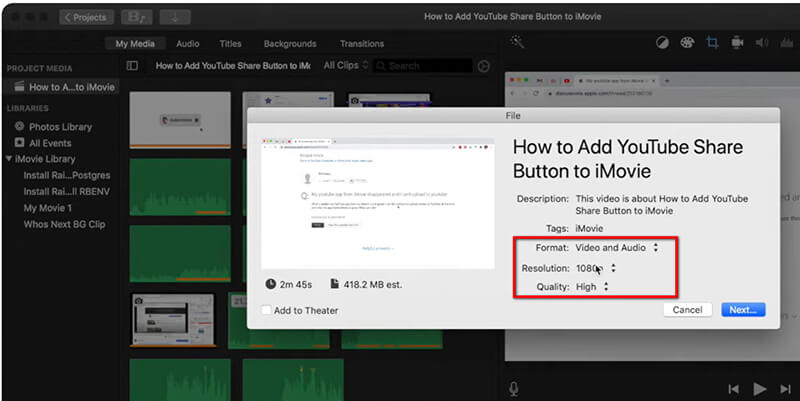Screen dimensions: 800x401
Task: Switch to Audio tab
Action: click(x=188, y=44)
